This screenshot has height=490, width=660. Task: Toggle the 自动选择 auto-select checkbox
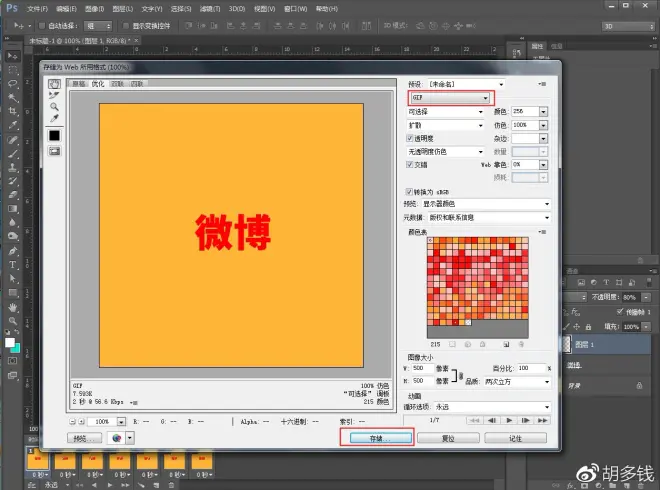tap(42, 26)
